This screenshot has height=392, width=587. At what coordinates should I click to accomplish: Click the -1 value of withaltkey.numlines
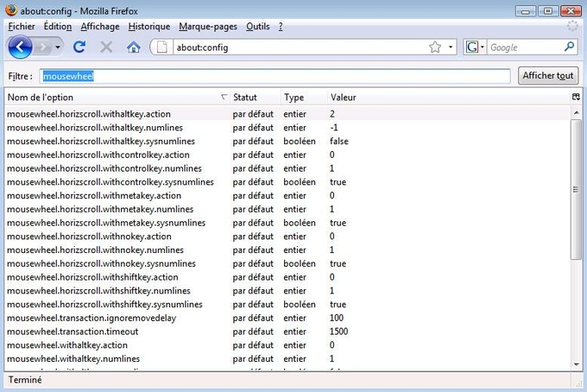[x=334, y=128]
